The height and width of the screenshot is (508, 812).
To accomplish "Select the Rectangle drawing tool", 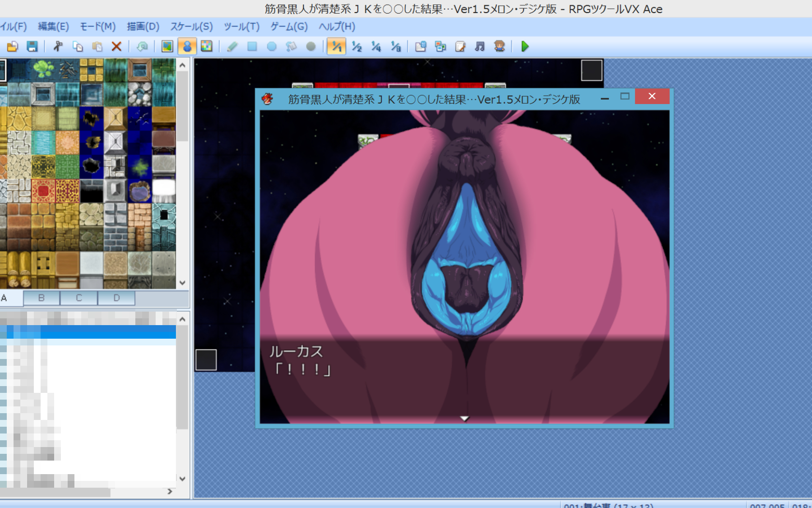I will 252,46.
